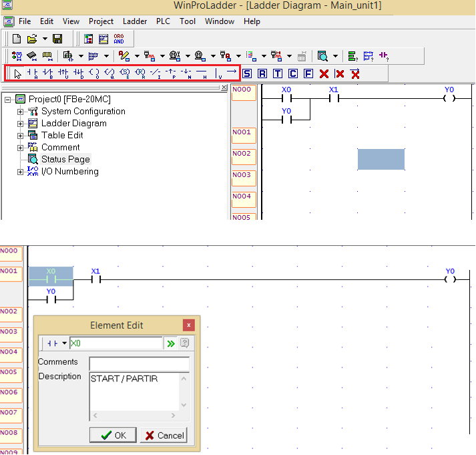
Task: Choose the Set coil (S) tool
Action: click(125, 73)
